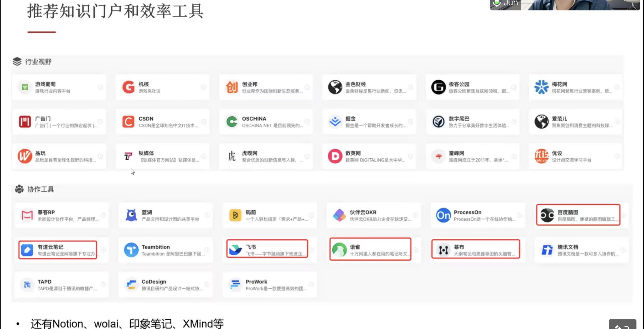Select the 蓝湖 blue monster icon
644x329 pixels.
[x=131, y=215]
